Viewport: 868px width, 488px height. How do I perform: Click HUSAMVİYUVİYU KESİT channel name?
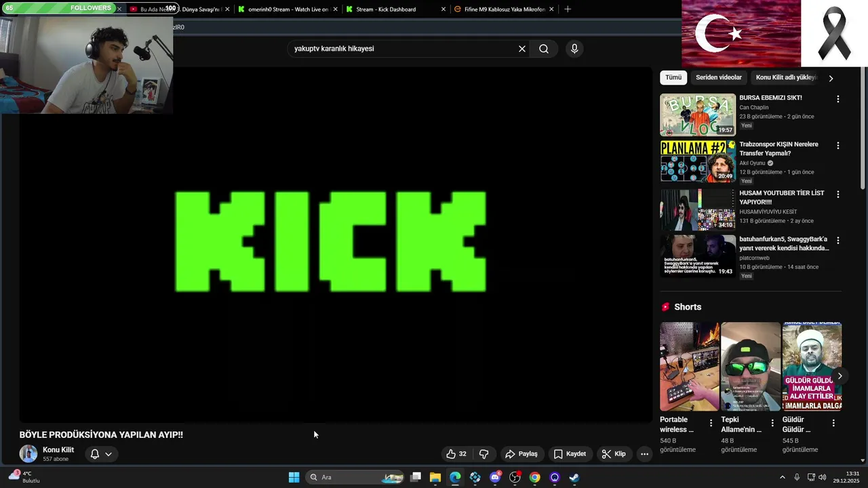coord(768,211)
